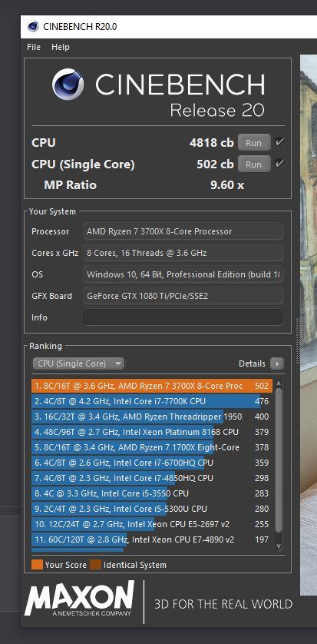Select the Xeon E7-4890 v2 ranking row
This screenshot has height=644, width=317.
click(x=150, y=539)
